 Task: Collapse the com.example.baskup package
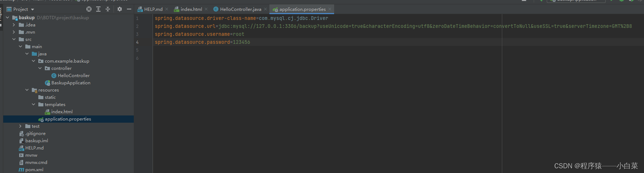coord(34,61)
